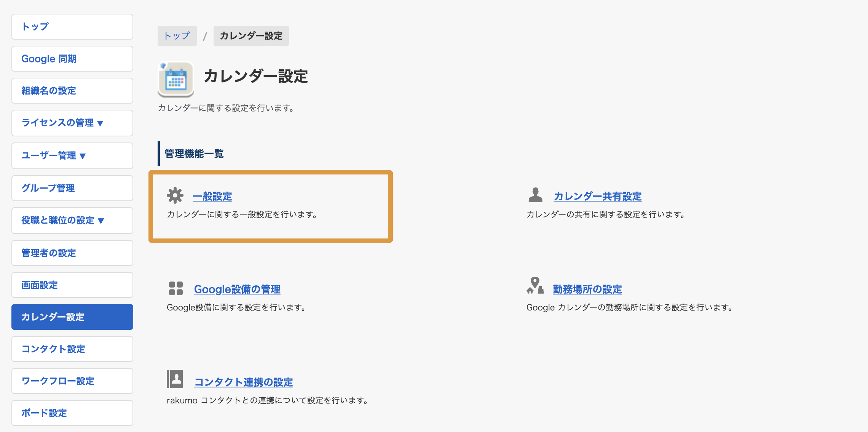This screenshot has height=432, width=868.
Task: Open ボード設定 in the sidebar
Action: (72, 413)
